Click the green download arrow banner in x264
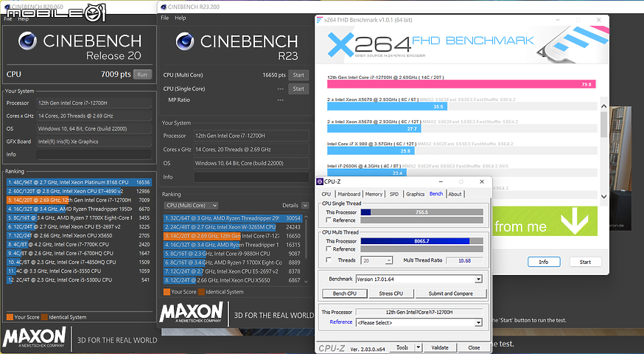 pyautogui.click(x=545, y=221)
